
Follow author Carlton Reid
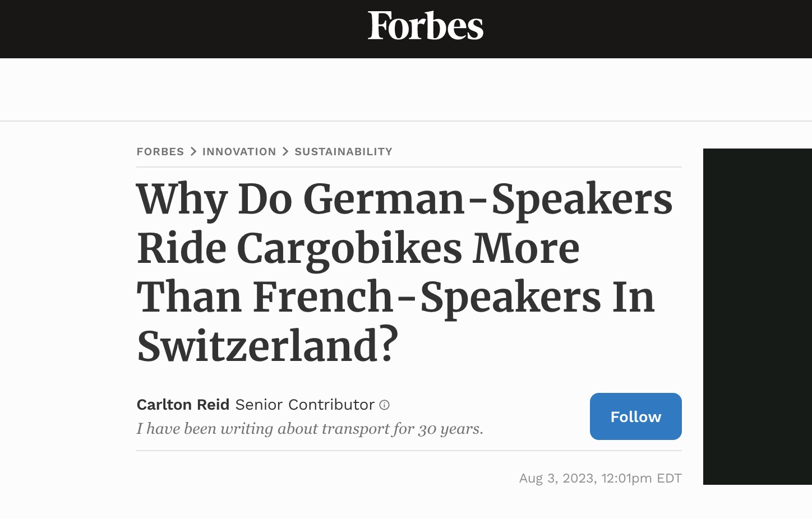coord(635,416)
